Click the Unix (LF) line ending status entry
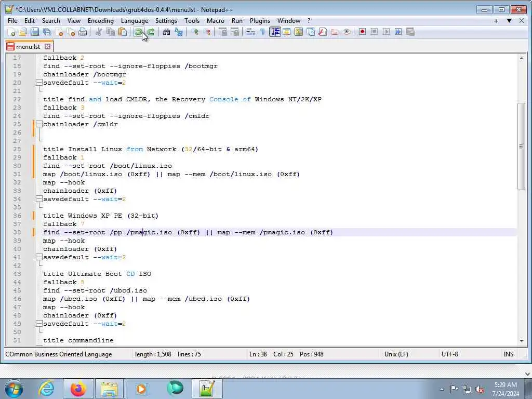The image size is (532, 399). pos(396,354)
